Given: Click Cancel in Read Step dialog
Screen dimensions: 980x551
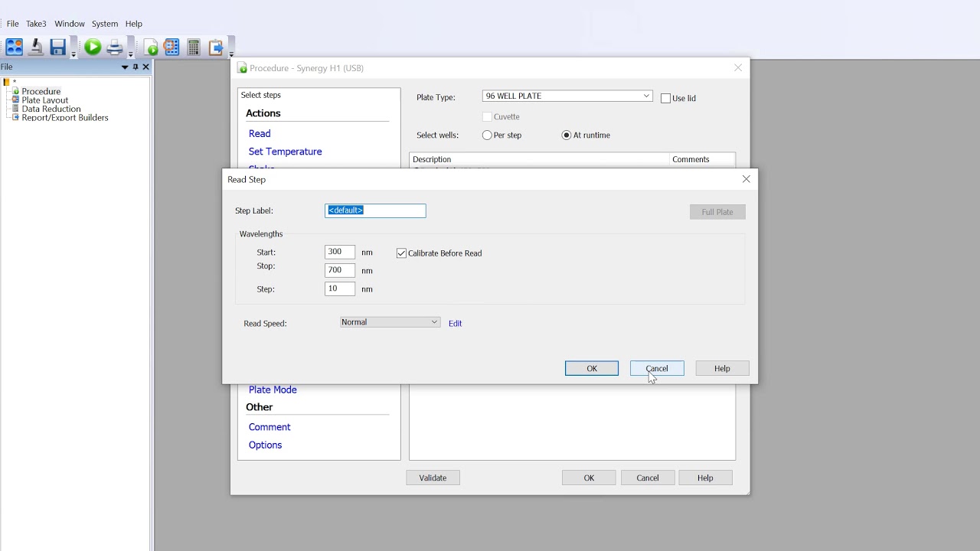Looking at the screenshot, I should [x=657, y=368].
